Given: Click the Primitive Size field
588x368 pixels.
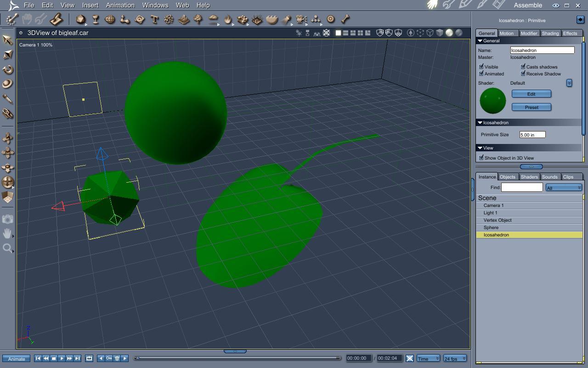Looking at the screenshot, I should (x=532, y=135).
